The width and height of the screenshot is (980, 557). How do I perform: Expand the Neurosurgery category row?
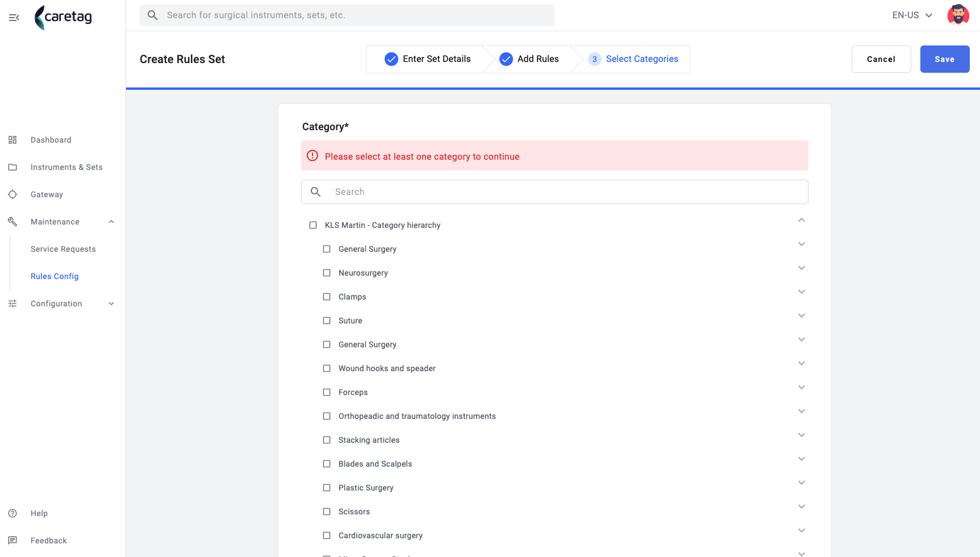tap(802, 268)
